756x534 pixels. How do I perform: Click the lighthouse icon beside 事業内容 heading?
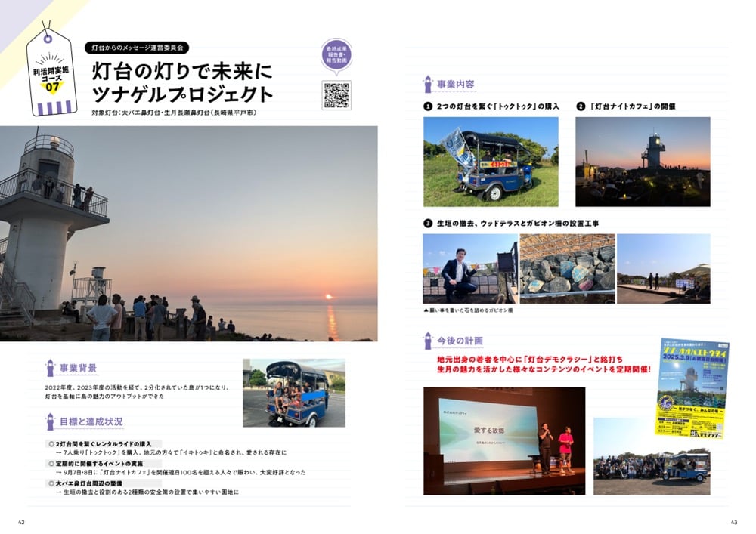tap(428, 84)
